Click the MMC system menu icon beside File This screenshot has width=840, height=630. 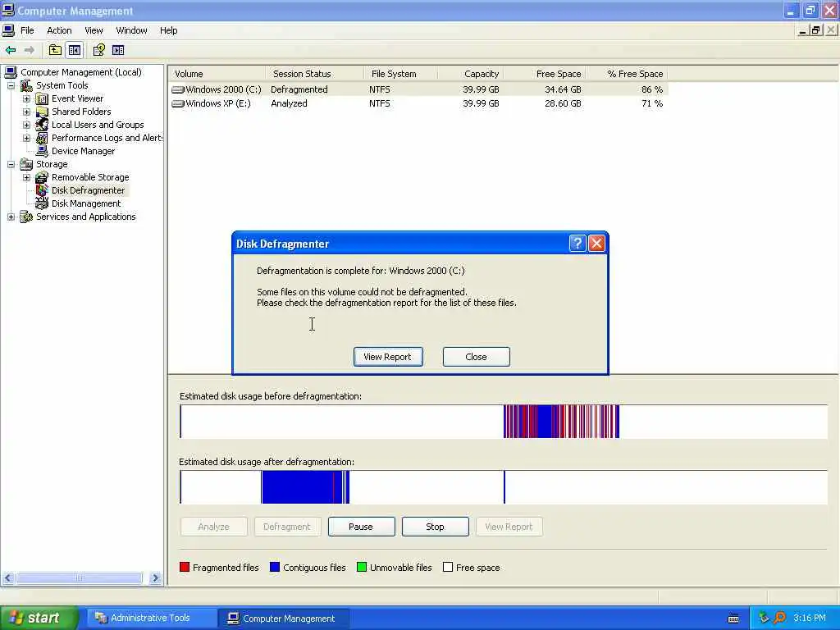(x=8, y=30)
